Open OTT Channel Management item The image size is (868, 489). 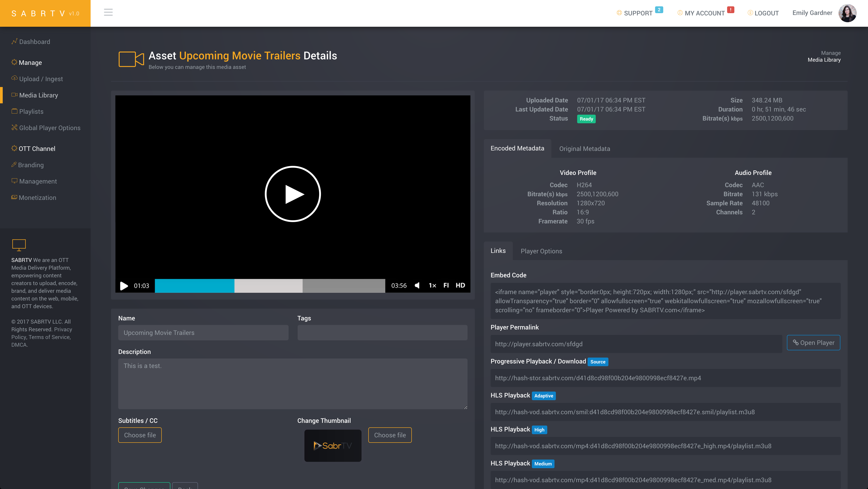point(38,181)
